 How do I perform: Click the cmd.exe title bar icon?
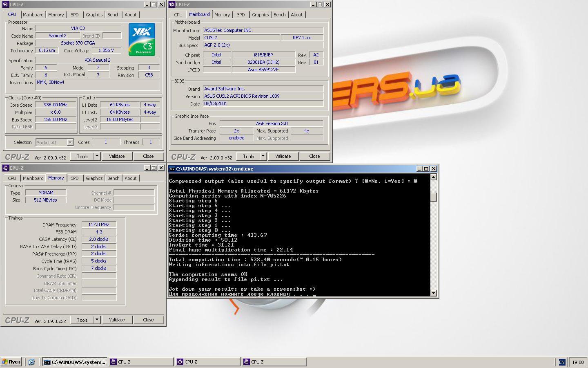(x=172, y=169)
